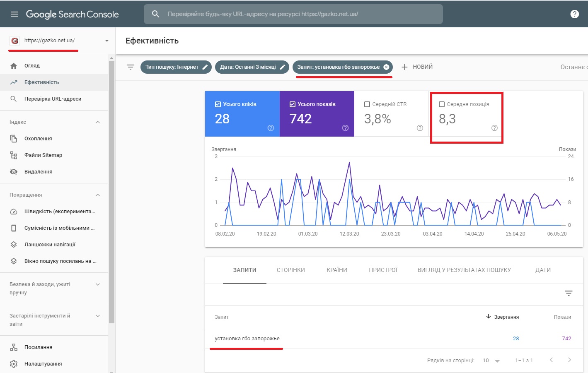Expand Безпека й заходи section
Screen dimensions: 588x373
coord(98,284)
